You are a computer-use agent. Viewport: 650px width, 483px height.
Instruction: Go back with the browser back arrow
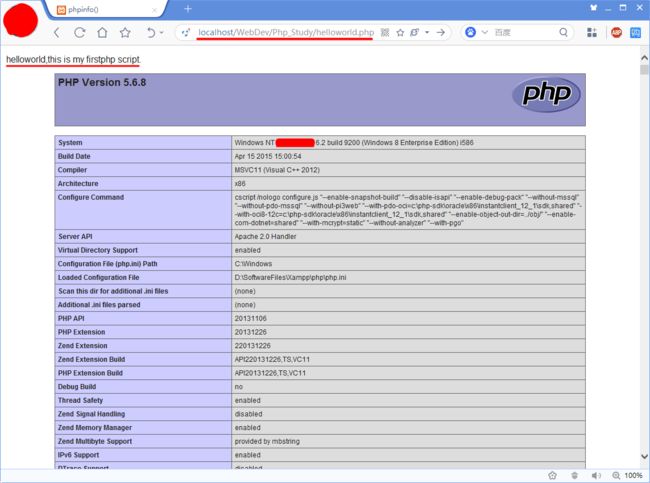(x=57, y=32)
